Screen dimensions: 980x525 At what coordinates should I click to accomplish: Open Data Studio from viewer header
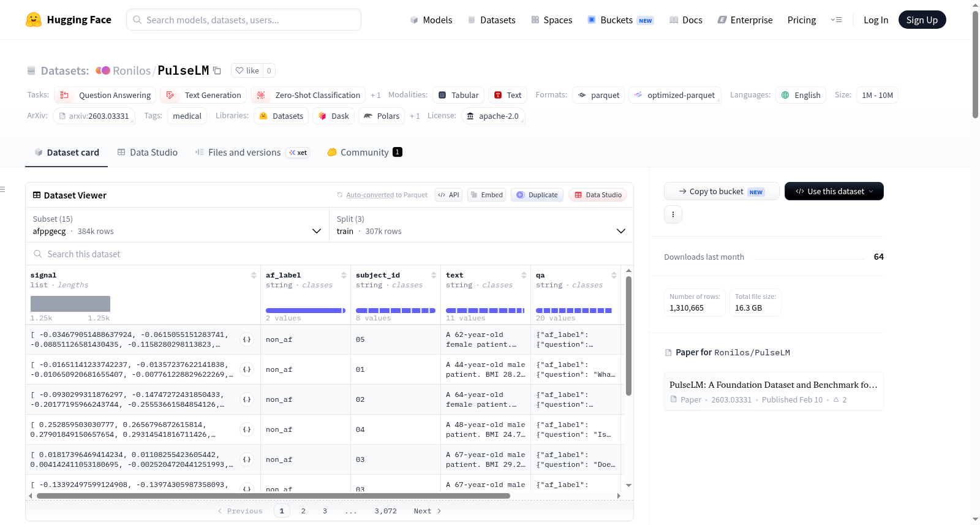pyautogui.click(x=598, y=195)
